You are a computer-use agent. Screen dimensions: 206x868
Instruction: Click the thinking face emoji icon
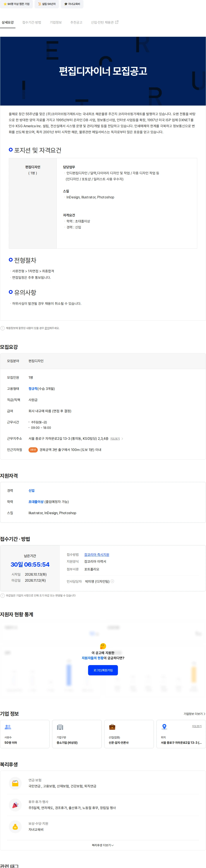[103, 646]
